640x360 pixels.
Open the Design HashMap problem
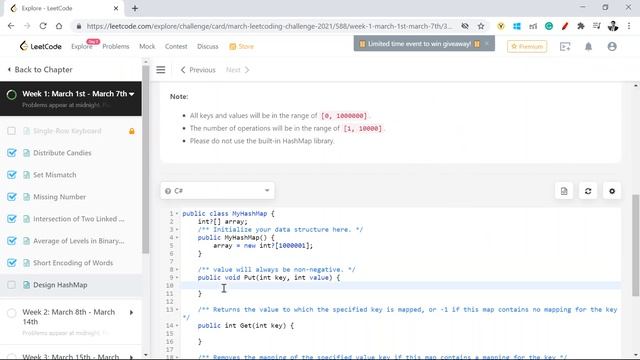(60, 285)
